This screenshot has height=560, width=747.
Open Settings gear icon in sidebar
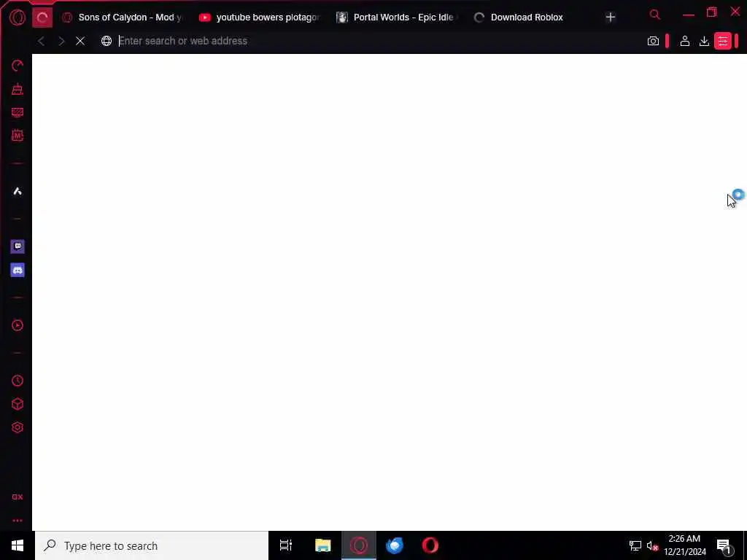pos(18,427)
